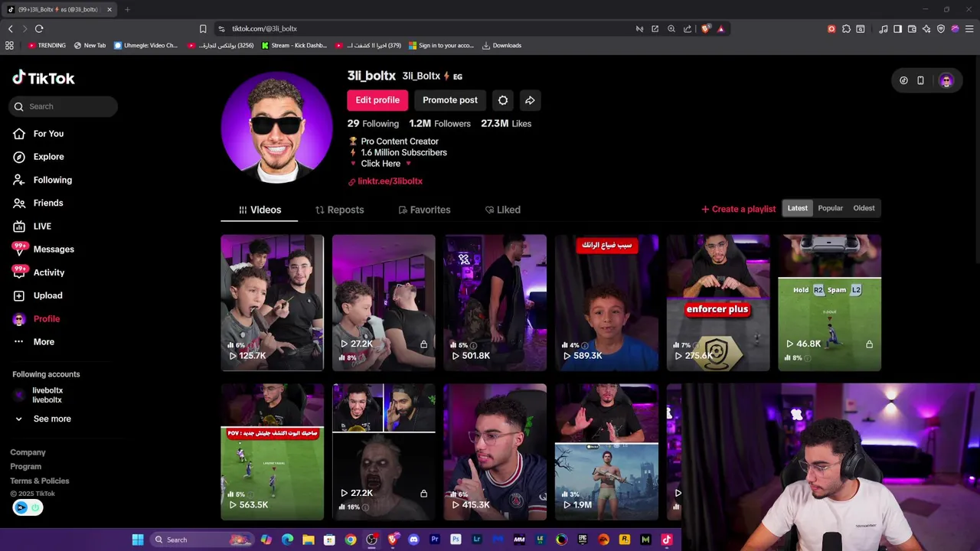Open profile settings gear icon
Image resolution: width=980 pixels, height=551 pixels.
tap(503, 100)
